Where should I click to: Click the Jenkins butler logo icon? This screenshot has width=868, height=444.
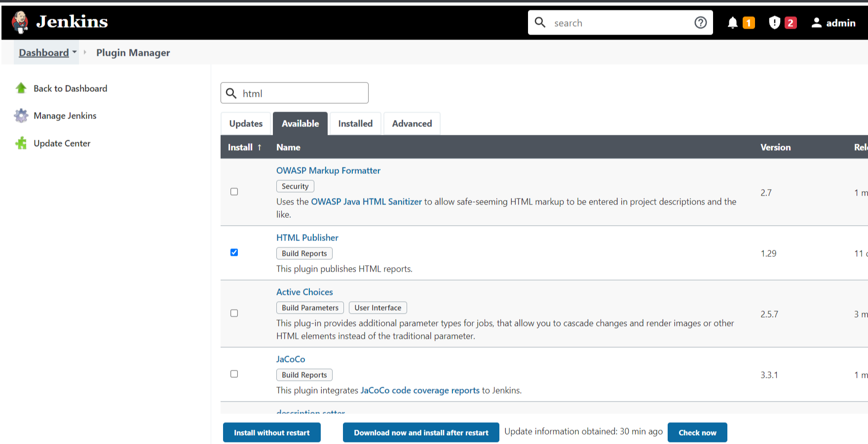(x=20, y=22)
